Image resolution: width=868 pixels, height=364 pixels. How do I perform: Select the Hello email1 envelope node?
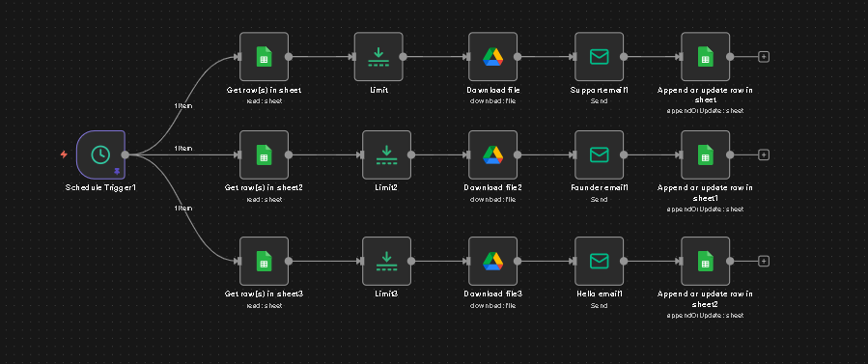point(599,261)
